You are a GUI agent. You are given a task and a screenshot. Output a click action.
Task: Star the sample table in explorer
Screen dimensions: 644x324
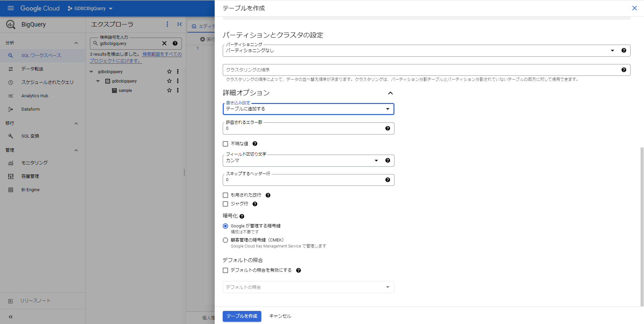click(169, 90)
